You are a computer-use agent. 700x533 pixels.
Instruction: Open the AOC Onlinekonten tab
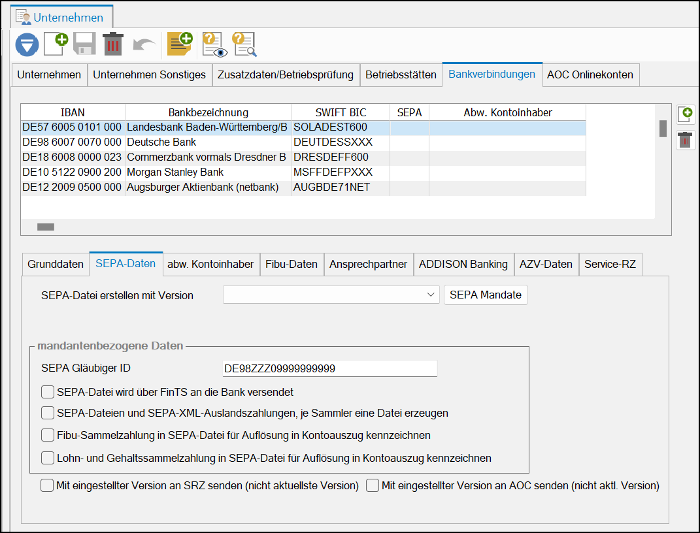click(590, 75)
